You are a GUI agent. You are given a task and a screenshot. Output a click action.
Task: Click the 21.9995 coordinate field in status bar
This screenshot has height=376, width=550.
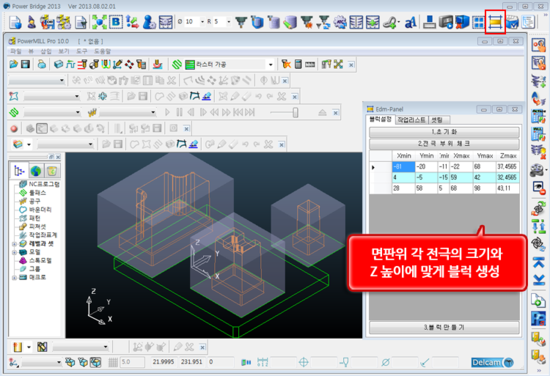(163, 362)
